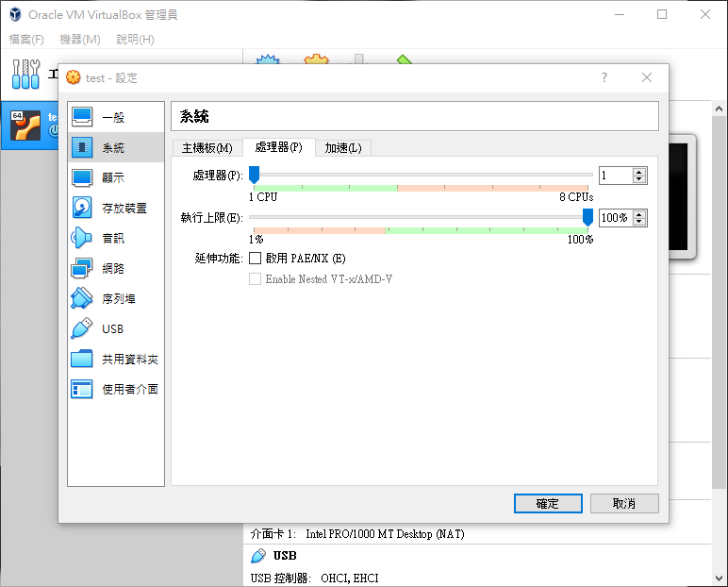Open the 一般 settings category icon
The image size is (728, 587).
click(x=82, y=117)
